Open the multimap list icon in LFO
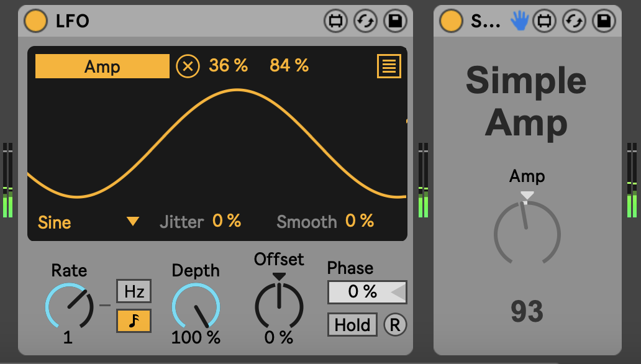 (x=389, y=66)
